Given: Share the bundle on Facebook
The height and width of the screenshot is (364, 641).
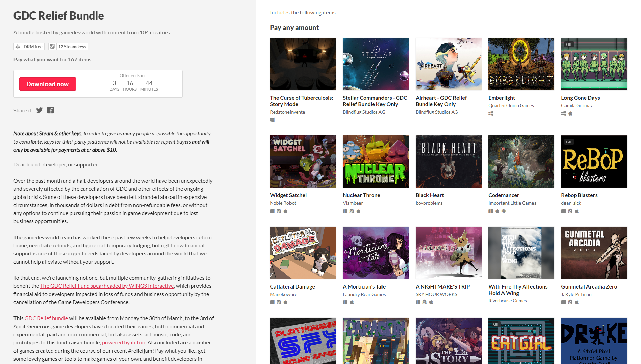Looking at the screenshot, I should click(x=50, y=110).
